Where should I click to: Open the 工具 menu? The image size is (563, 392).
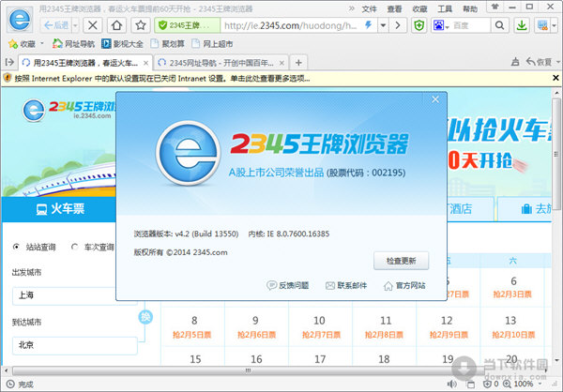tap(445, 9)
